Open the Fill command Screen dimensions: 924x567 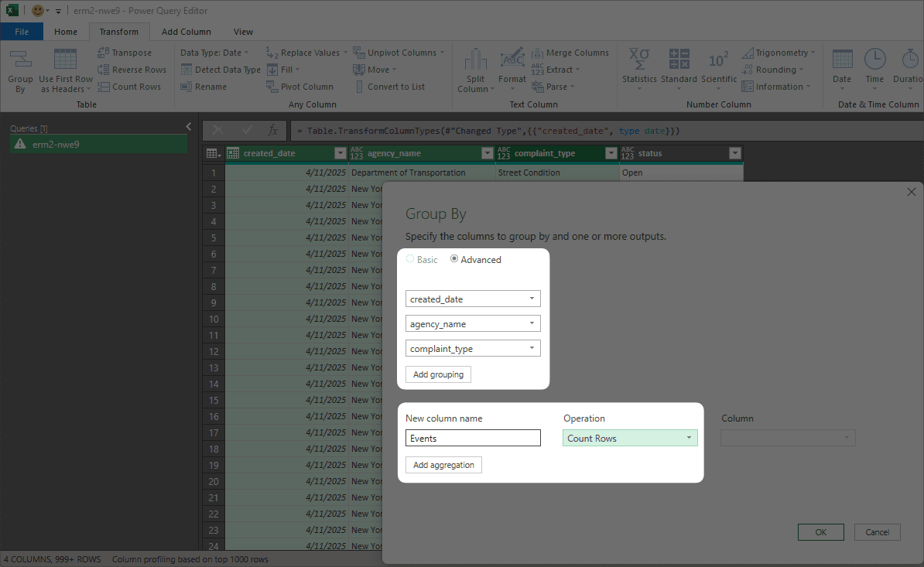pos(283,70)
